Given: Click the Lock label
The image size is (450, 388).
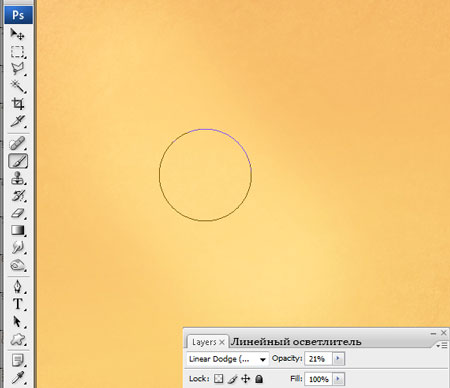Looking at the screenshot, I should (x=199, y=379).
